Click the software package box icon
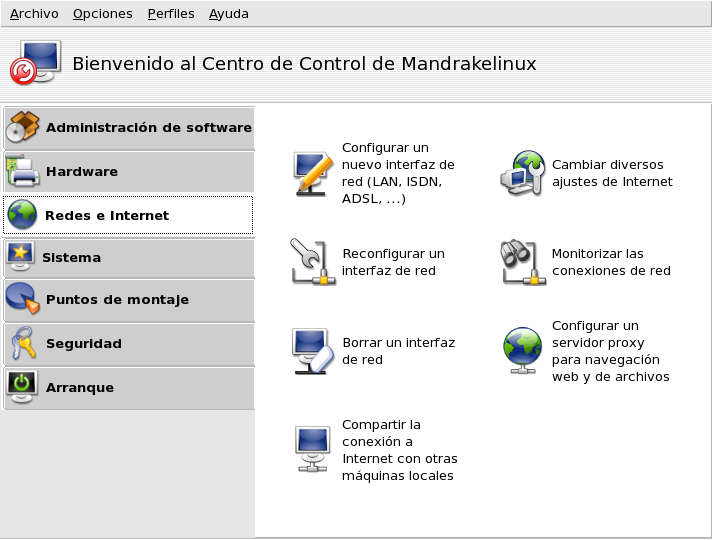The width and height of the screenshot is (712, 540). click(x=22, y=127)
